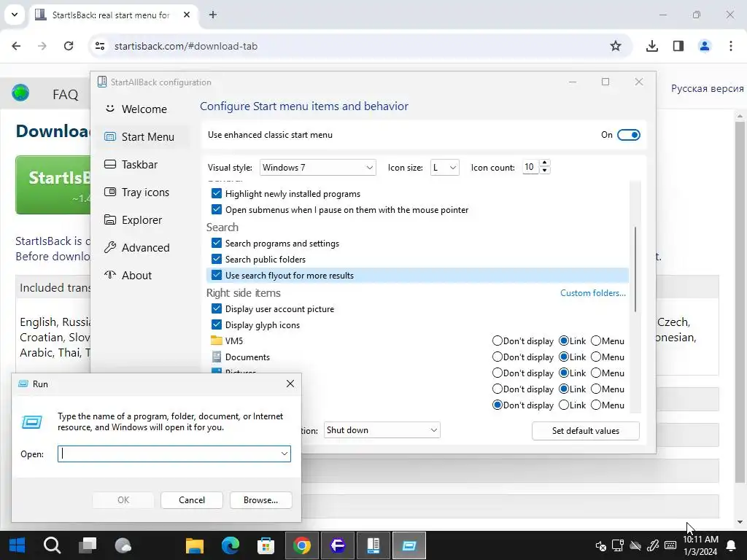Uncheck Display glyph icons
The image size is (747, 560).
(216, 324)
